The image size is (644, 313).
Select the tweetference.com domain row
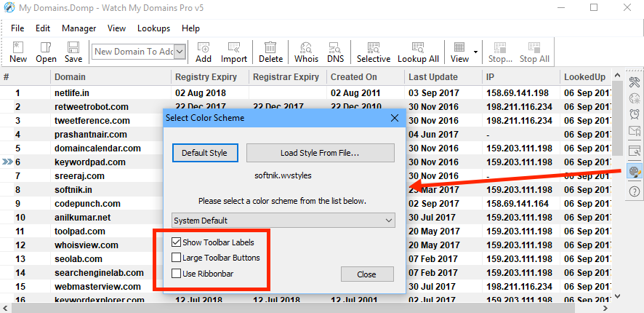tap(306, 121)
